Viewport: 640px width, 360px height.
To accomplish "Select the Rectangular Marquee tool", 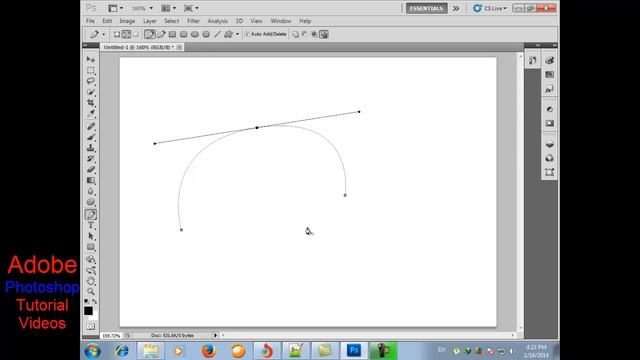I will [91, 70].
